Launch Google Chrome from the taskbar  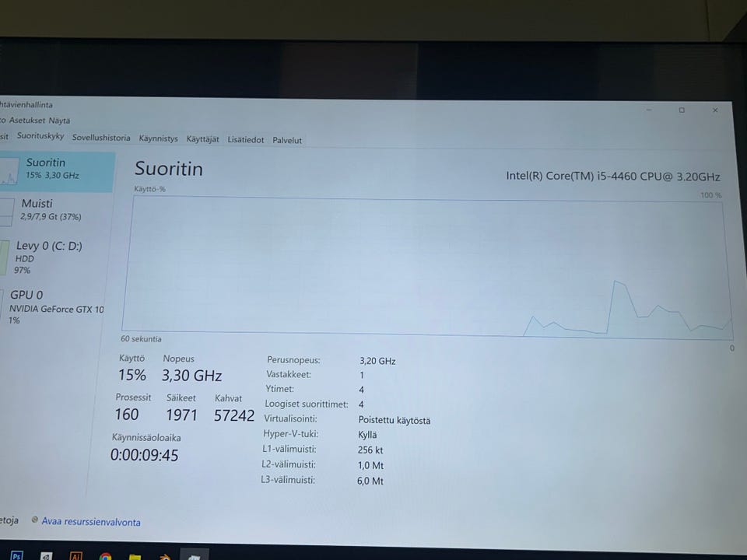tap(105, 556)
